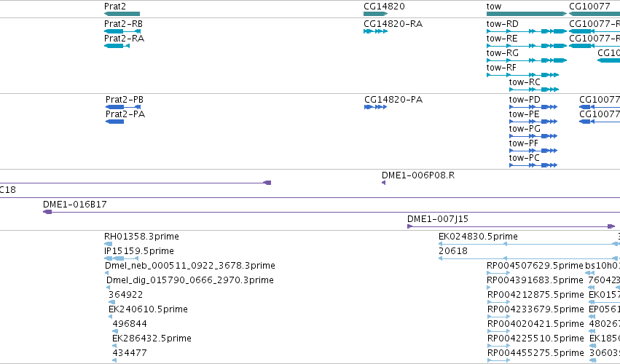Select the tow-PC protein label

525,158
